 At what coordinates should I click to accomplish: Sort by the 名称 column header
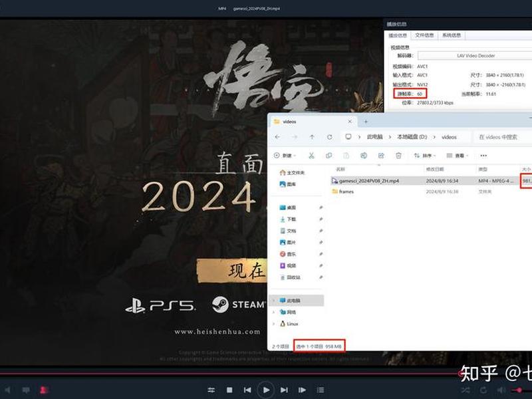coord(340,169)
